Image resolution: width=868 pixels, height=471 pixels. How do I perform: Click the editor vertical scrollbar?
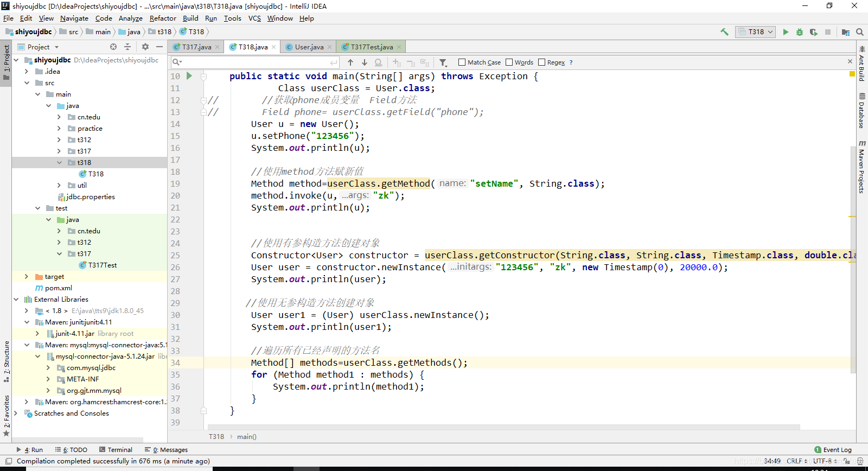click(853, 260)
